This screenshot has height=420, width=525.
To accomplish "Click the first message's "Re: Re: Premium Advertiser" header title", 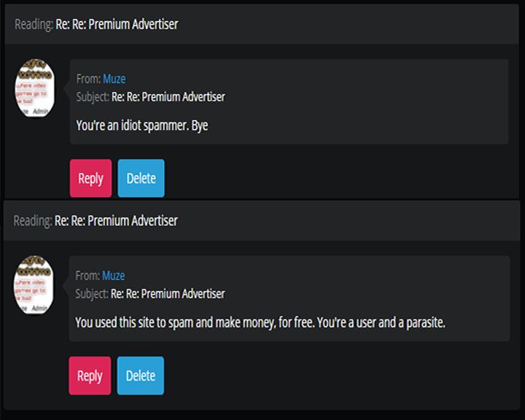I will pyautogui.click(x=117, y=24).
